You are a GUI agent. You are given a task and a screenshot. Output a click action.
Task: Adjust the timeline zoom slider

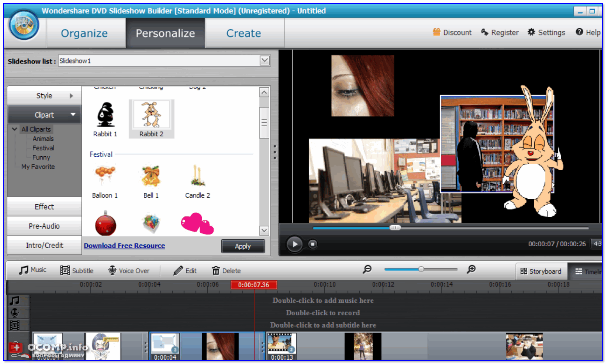point(421,269)
